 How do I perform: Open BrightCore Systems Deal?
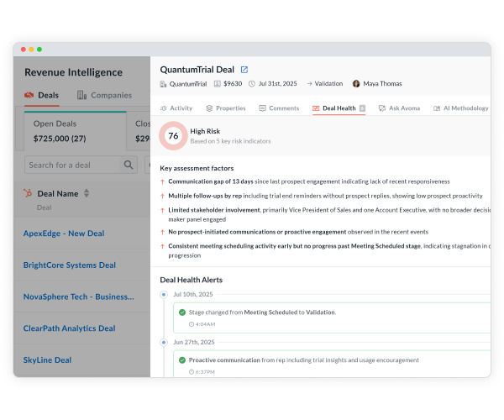(x=70, y=265)
